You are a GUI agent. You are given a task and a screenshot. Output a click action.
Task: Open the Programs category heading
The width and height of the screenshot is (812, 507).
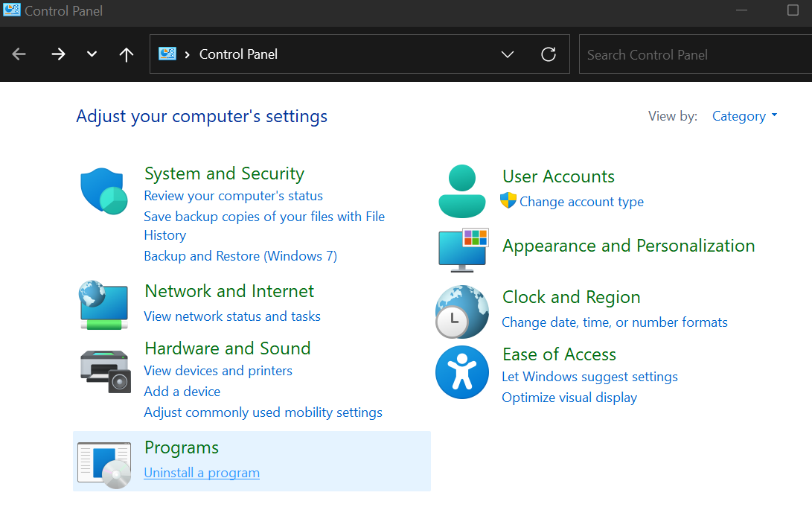(x=182, y=448)
